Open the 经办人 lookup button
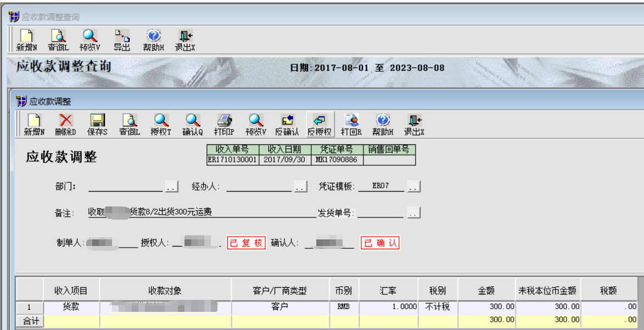Image resolution: width=644 pixels, height=330 pixels. click(301, 187)
